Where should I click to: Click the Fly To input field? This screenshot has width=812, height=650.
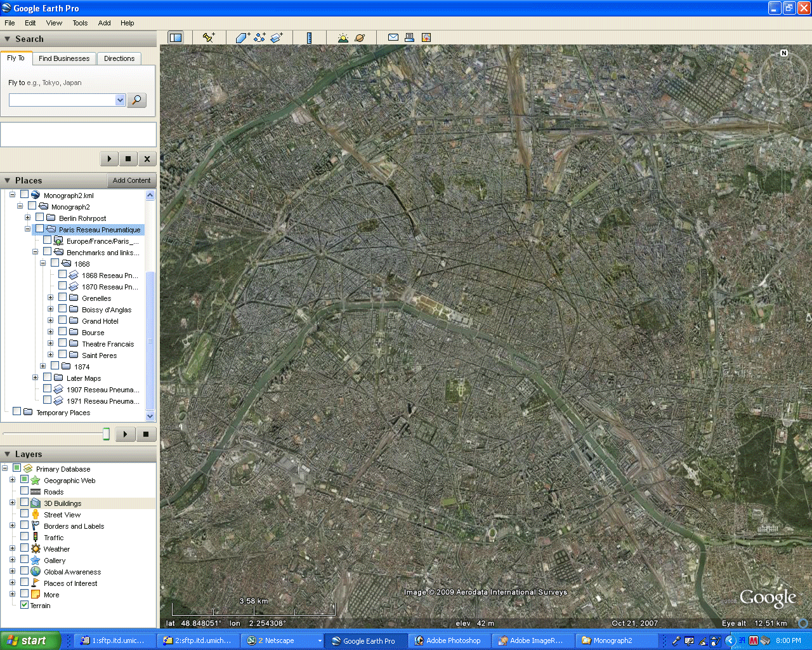(62, 100)
